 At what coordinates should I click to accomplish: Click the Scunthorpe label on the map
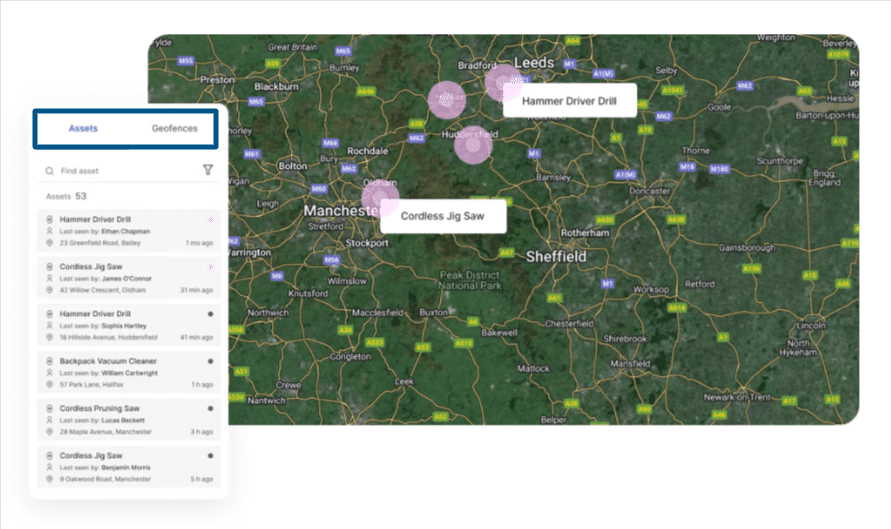tap(780, 161)
